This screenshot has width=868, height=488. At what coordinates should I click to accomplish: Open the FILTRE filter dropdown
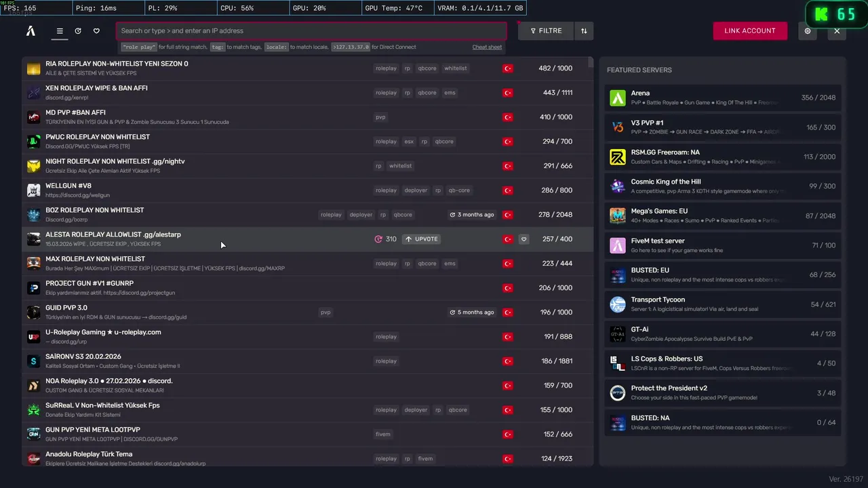pos(546,30)
